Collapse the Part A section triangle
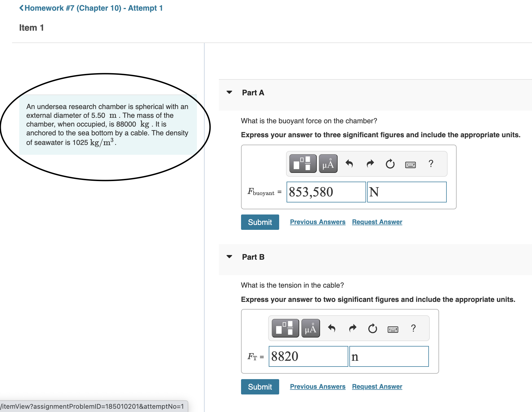 click(229, 92)
